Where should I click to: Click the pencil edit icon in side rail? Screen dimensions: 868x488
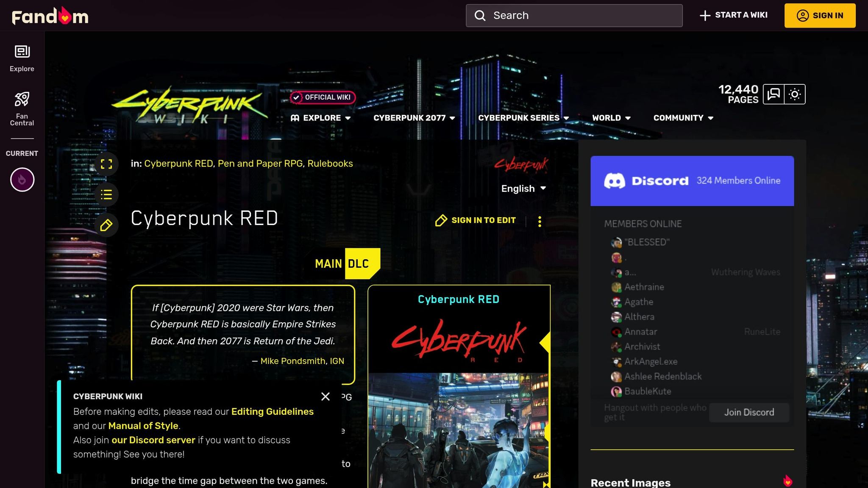coord(106,225)
